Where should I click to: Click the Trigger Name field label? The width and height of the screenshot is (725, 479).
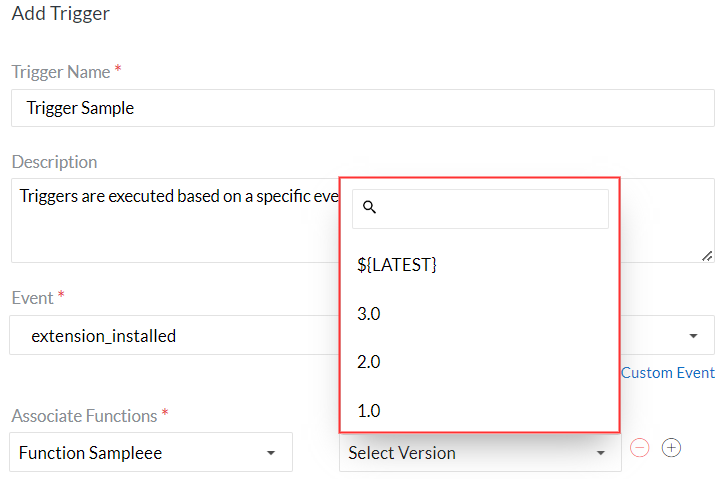[60, 72]
